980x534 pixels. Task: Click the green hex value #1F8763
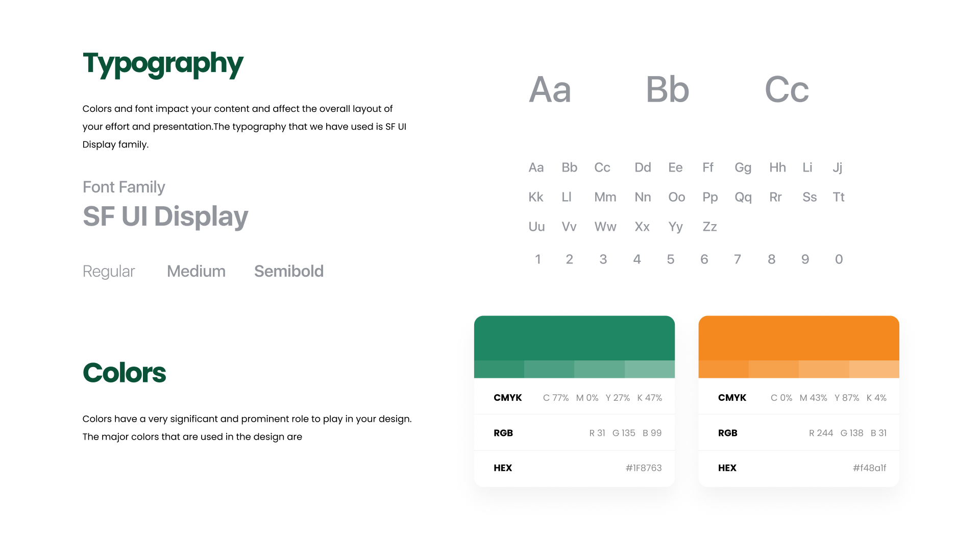644,468
